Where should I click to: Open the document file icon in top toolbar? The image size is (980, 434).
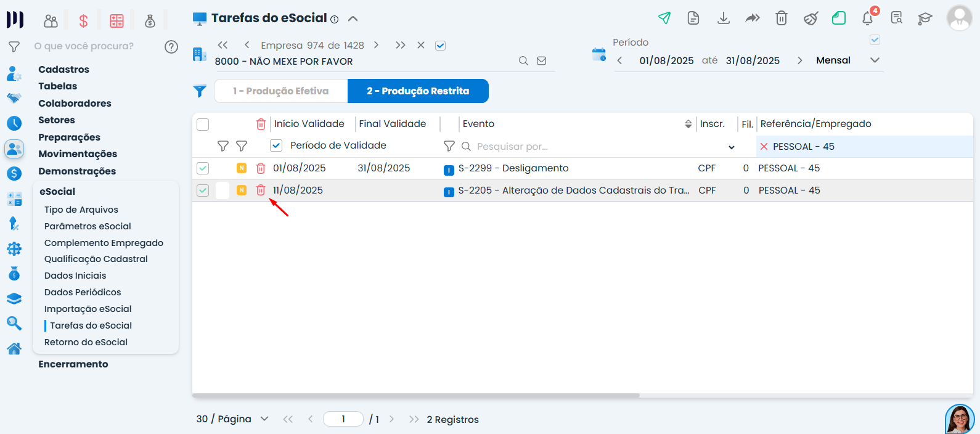point(693,18)
